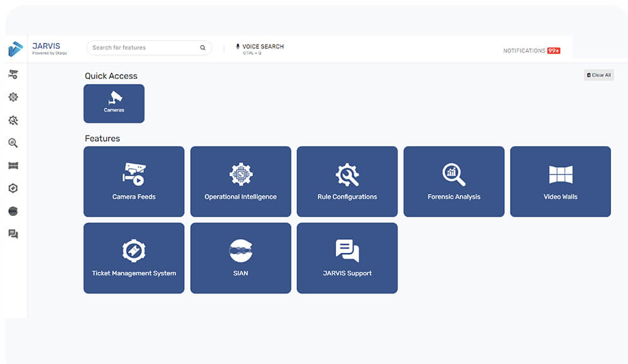Open NOTIFICATIONS
This screenshot has height=364, width=628.
524,51
